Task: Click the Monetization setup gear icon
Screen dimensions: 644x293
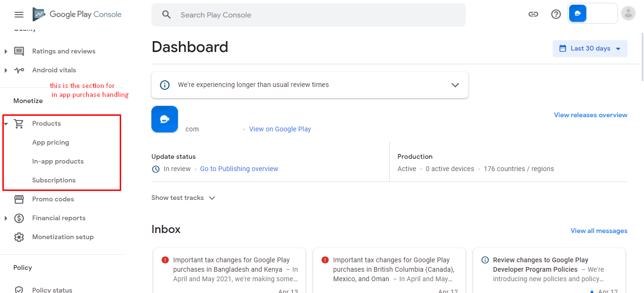Action: pyautogui.click(x=19, y=237)
